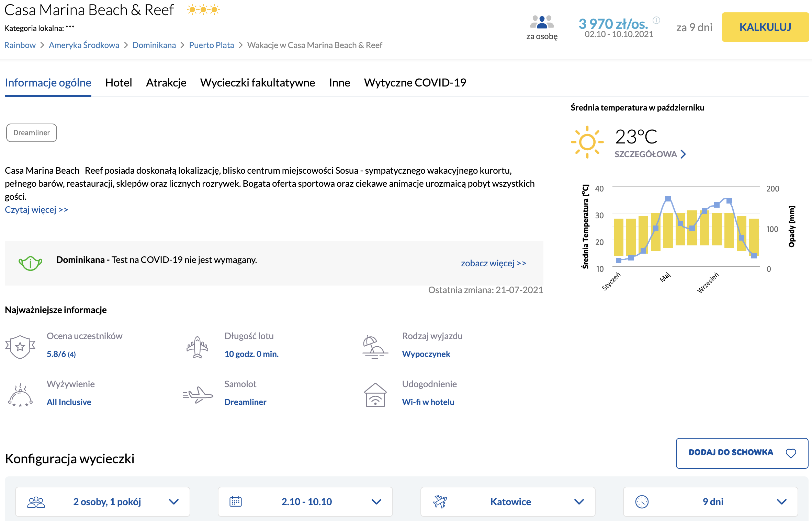Click 'Ostatnia zmiana: 21-07-2021' text
Screen dimensions: 812x521
[x=486, y=290]
